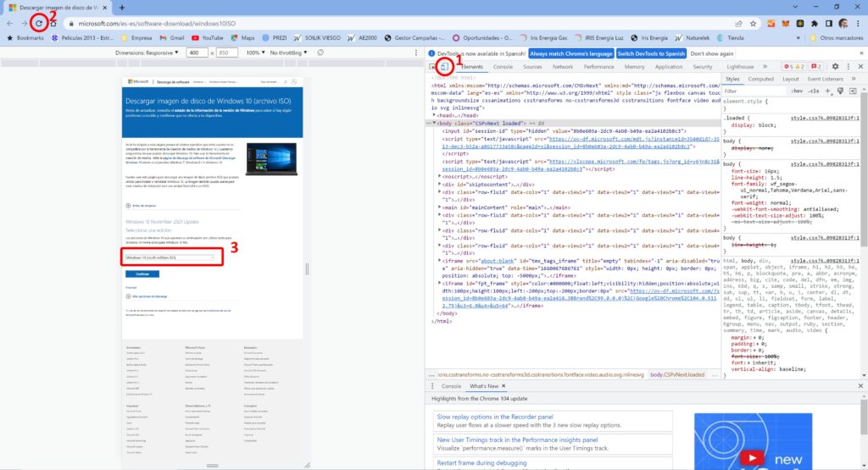
Task: Toggle the device toolbar icon in DevTools
Action: (x=444, y=67)
